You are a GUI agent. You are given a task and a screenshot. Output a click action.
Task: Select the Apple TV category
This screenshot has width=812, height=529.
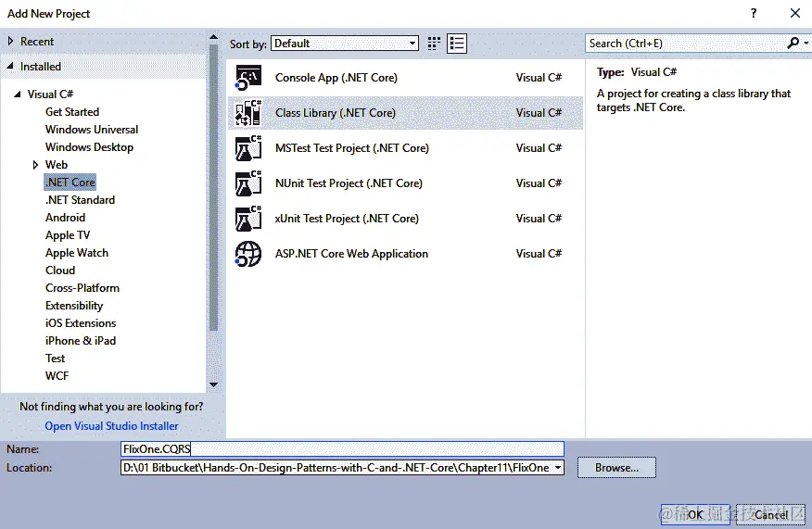point(68,235)
